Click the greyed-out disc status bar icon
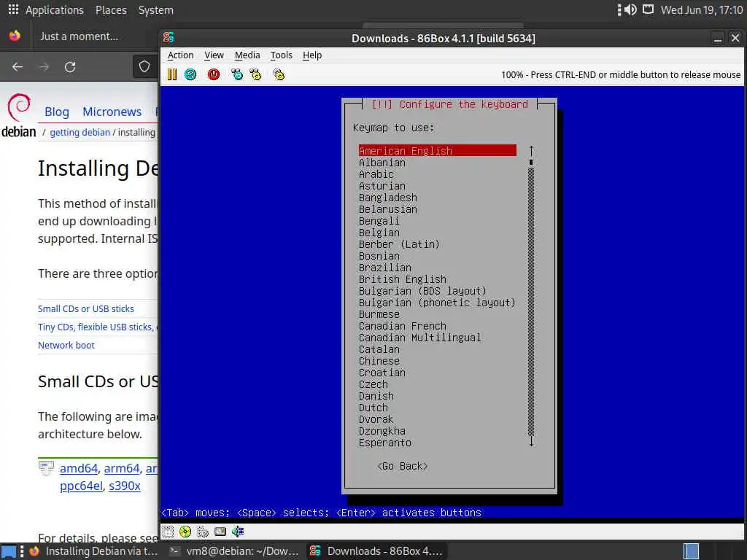 pos(203,532)
